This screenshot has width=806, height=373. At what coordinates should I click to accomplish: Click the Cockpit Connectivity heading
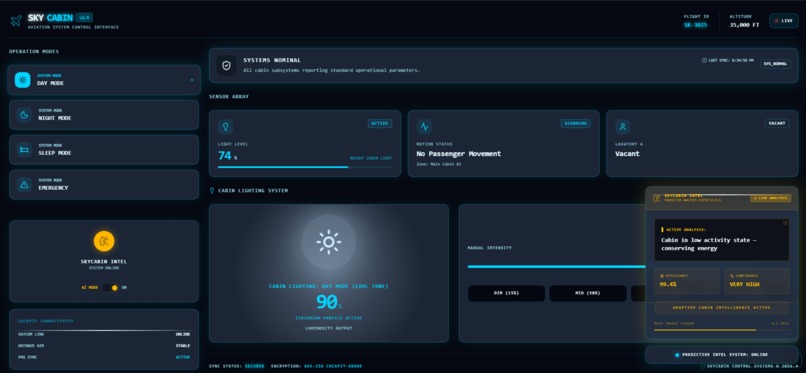[x=45, y=321]
